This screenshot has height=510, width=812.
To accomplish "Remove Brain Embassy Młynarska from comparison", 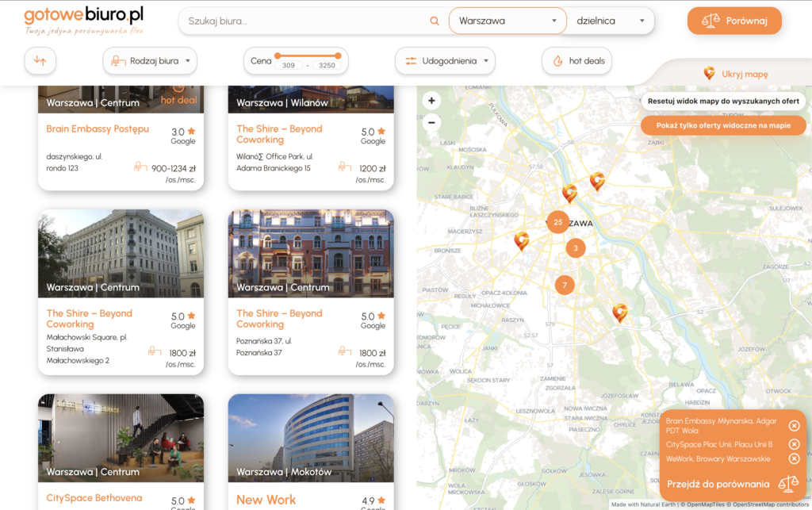I will 794,426.
